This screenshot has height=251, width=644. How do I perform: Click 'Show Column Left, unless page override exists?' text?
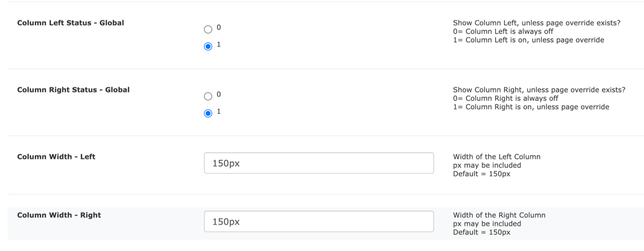(x=537, y=23)
